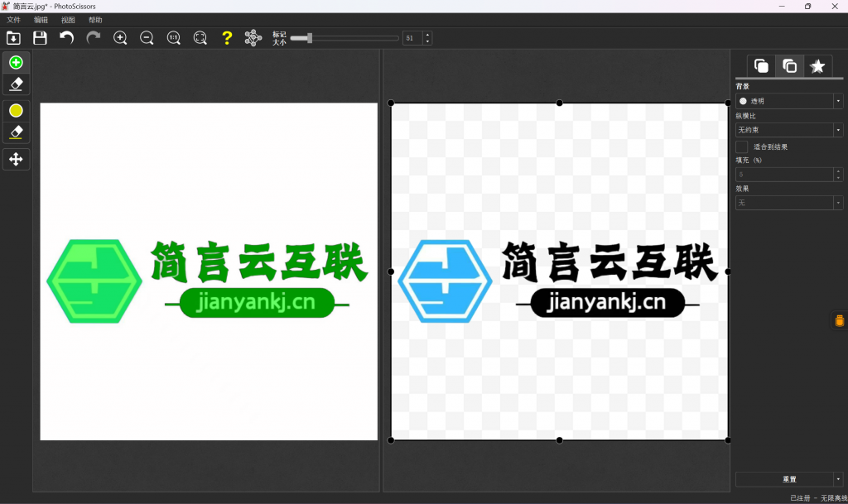848x504 pixels.
Task: Decrease the 填充 value with the down arrow
Action: [x=838, y=178]
